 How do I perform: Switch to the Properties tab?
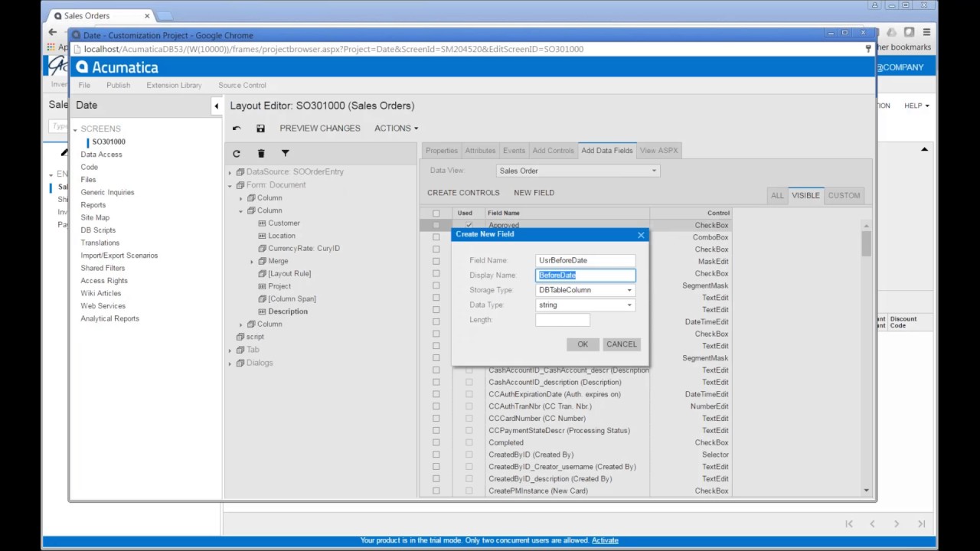coord(442,151)
